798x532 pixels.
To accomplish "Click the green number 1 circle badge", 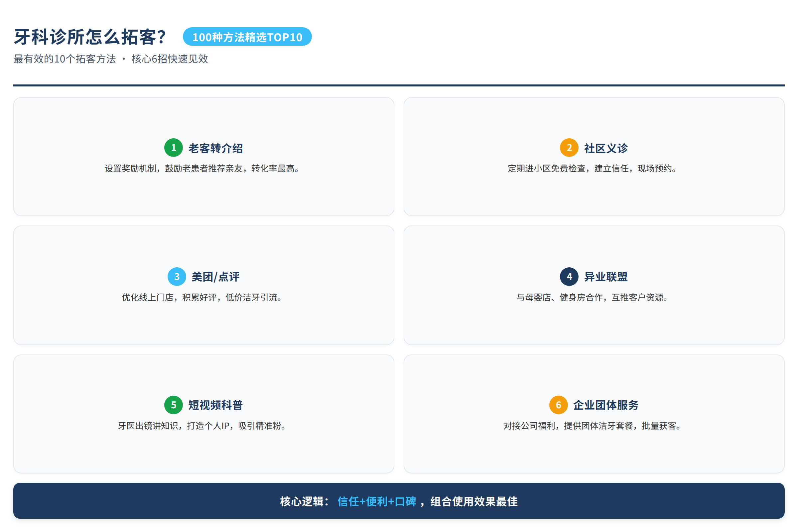I will [173, 148].
